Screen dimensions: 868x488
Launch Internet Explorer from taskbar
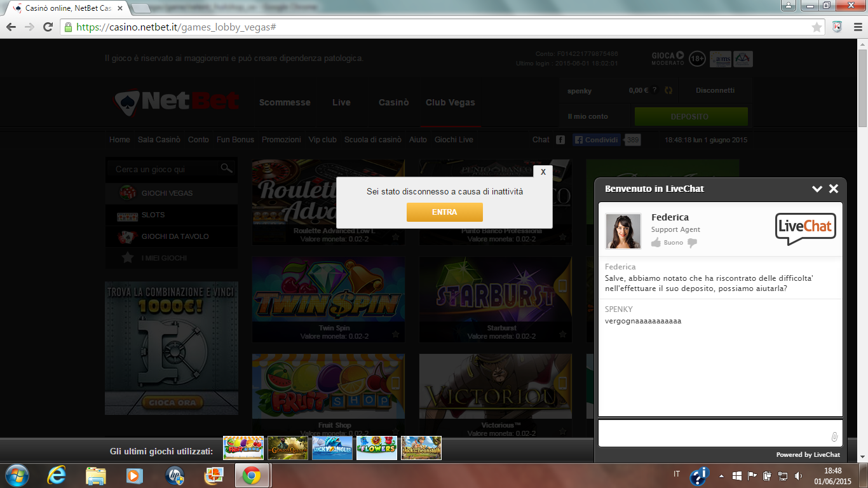click(x=57, y=475)
